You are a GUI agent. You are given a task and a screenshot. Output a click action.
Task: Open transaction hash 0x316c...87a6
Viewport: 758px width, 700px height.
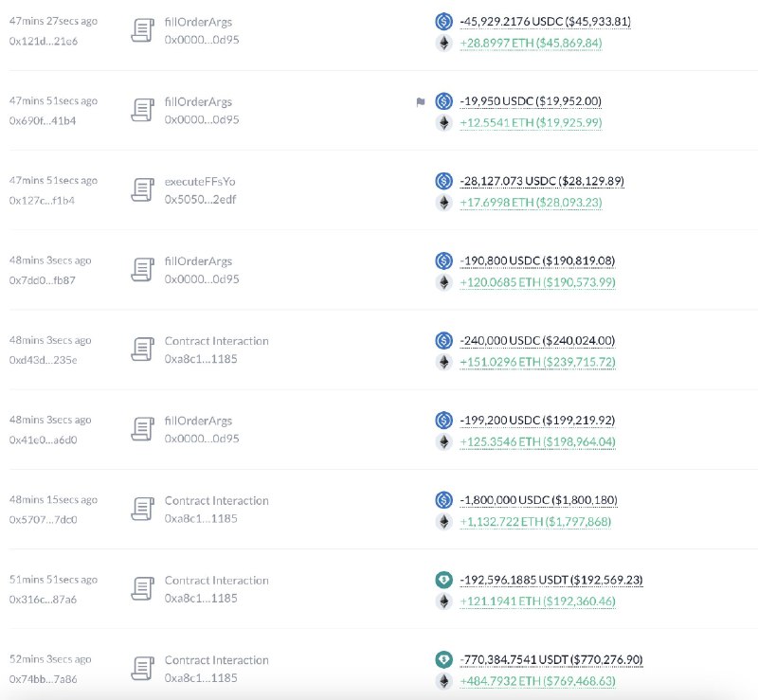point(43,600)
